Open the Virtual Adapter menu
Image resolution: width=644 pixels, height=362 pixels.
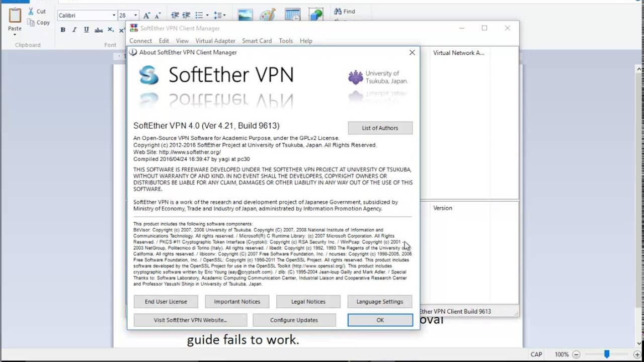[x=215, y=41]
